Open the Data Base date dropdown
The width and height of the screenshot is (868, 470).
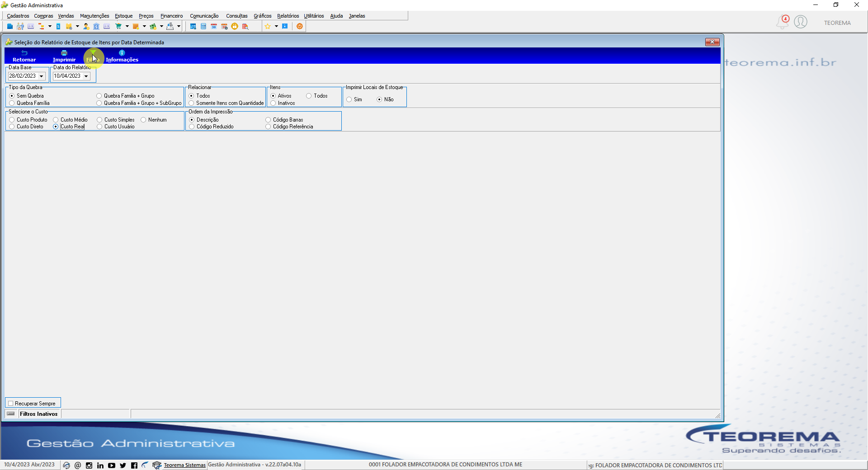pyautogui.click(x=41, y=76)
